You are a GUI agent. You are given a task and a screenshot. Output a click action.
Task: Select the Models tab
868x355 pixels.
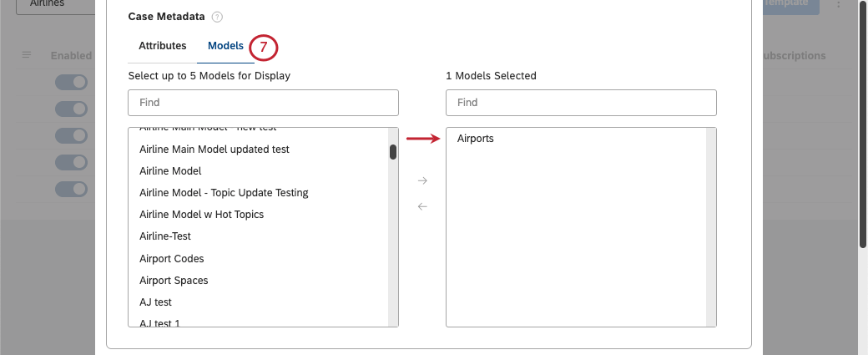point(225,46)
